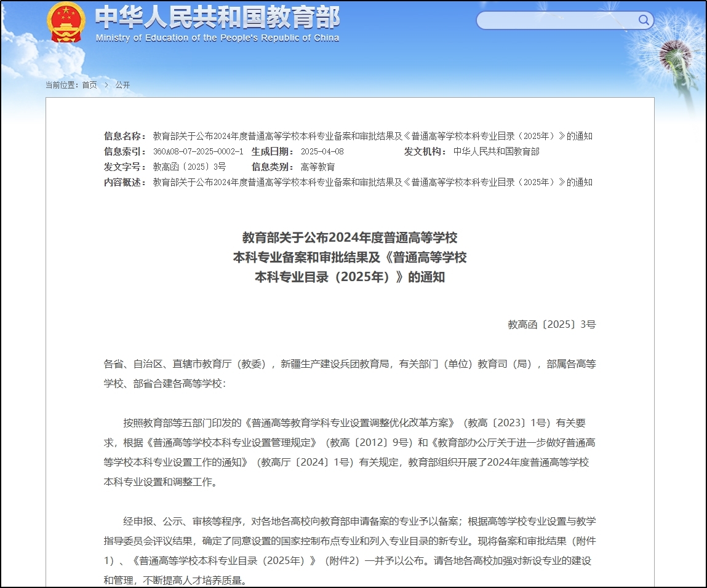Screen dimensions: 707x588
Task: Click 教高函〔2025〕3号 in the 发文字号 row
Action: pos(190,167)
